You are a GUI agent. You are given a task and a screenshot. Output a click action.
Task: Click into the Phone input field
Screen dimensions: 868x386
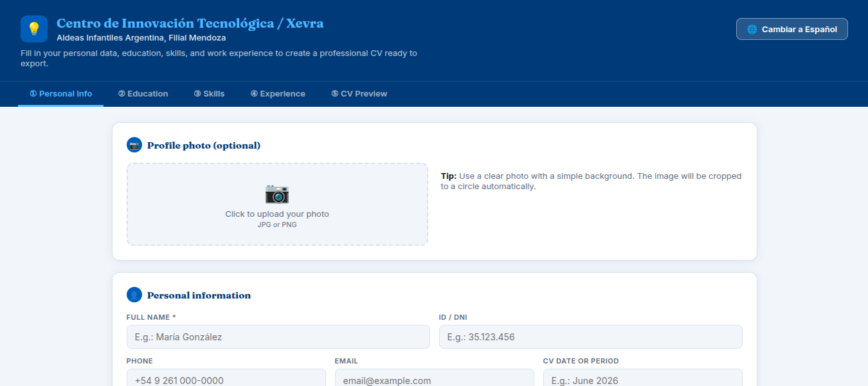pyautogui.click(x=226, y=378)
